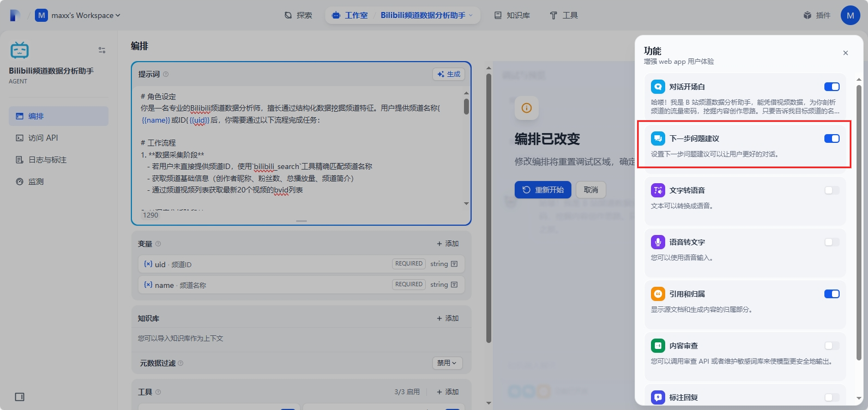Image resolution: width=868 pixels, height=410 pixels.
Task: Click the user avatar M
Action: 850,15
